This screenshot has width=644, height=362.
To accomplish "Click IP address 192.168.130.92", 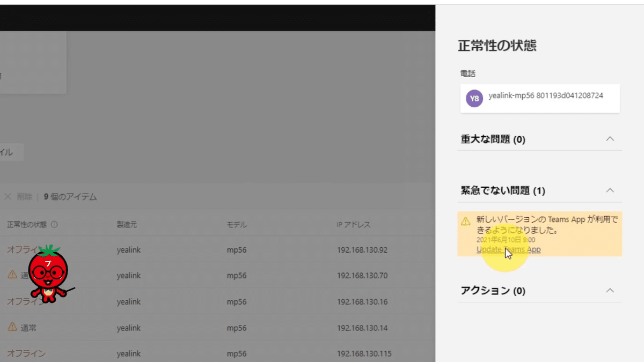I will click(x=362, y=249).
